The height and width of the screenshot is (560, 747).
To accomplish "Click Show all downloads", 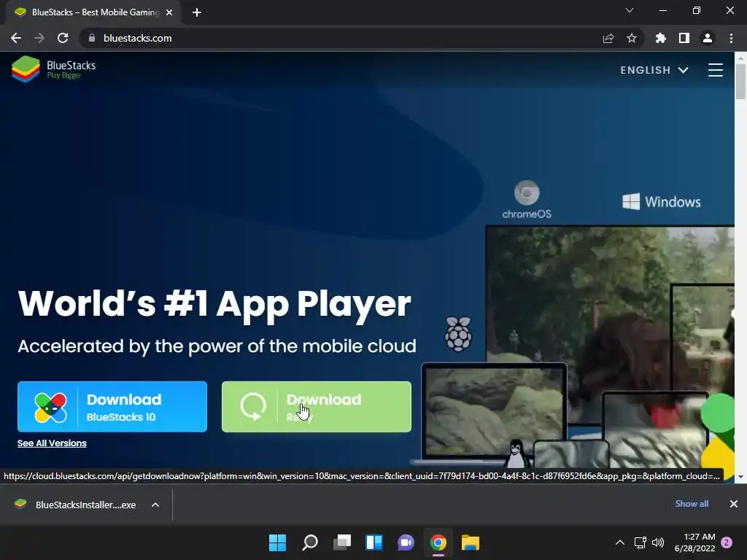I will tap(692, 504).
